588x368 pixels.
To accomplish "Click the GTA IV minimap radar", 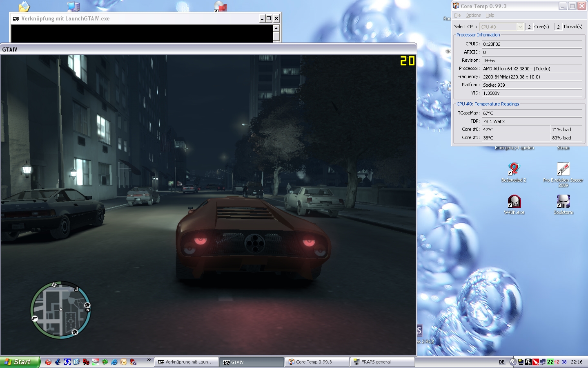I will (61, 310).
